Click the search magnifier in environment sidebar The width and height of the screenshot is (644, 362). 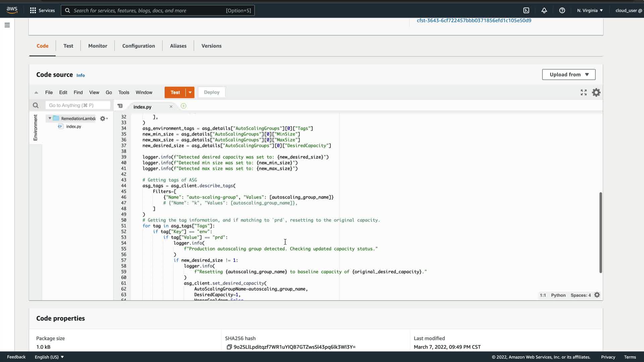(36, 106)
